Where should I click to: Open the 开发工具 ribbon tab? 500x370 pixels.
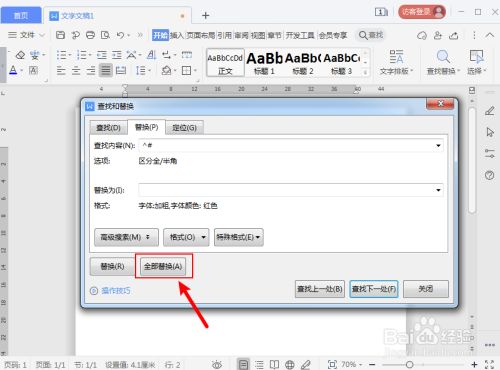tap(300, 35)
